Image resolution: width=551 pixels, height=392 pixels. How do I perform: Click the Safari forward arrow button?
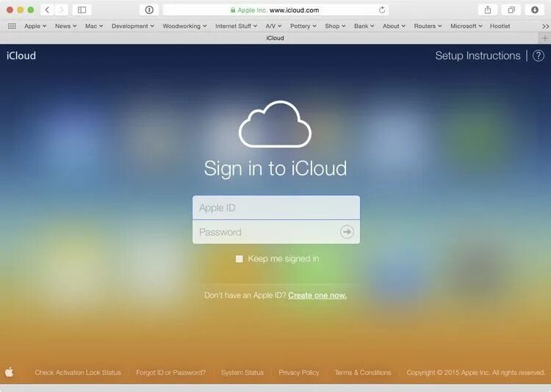tap(62, 10)
